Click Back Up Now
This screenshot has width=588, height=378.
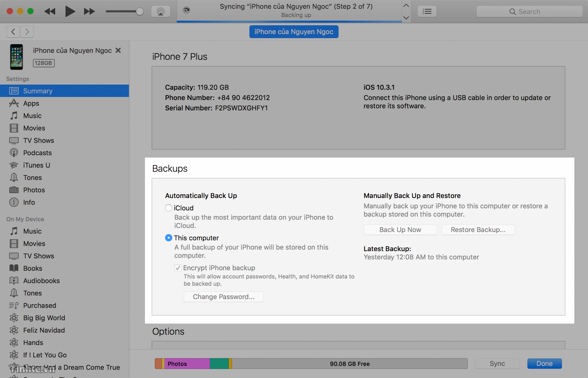(x=400, y=230)
